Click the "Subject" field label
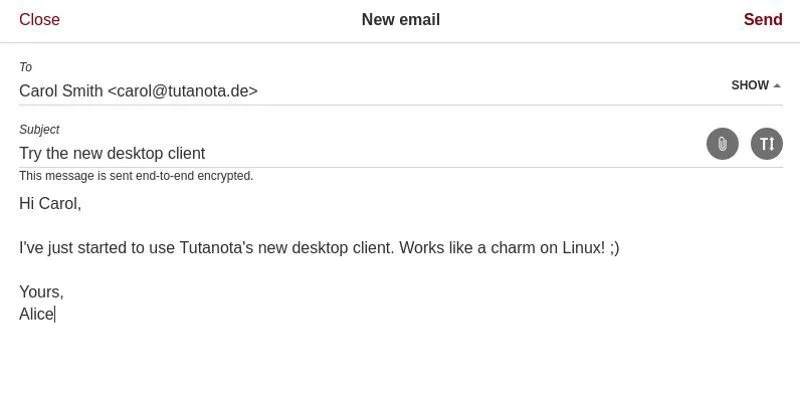800x405 pixels. (x=39, y=130)
